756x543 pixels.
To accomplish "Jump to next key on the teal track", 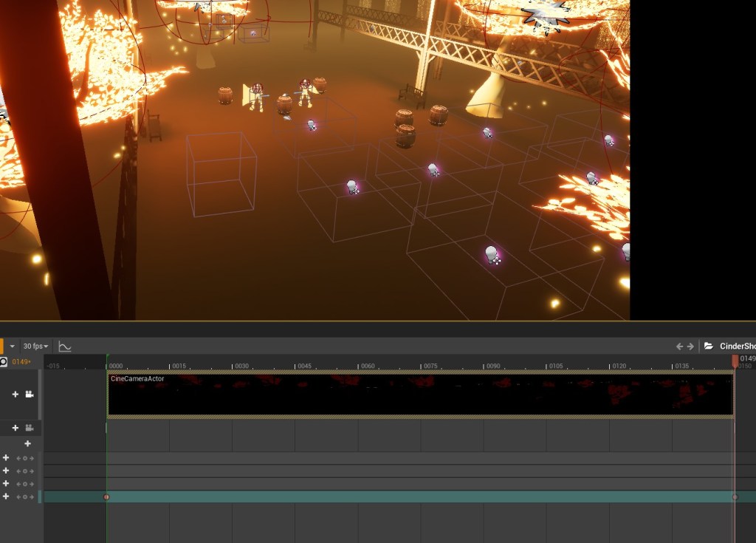I will [32, 497].
